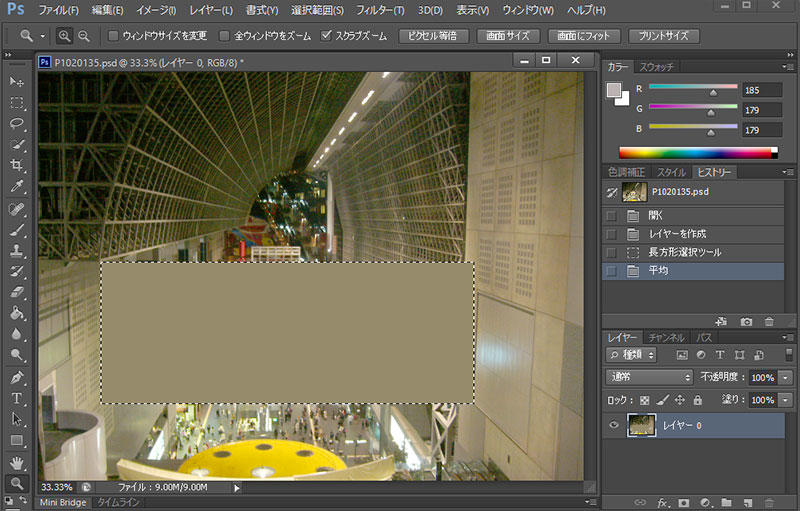Image resolution: width=800 pixels, height=511 pixels.
Task: Switch to the 色調補正 tab
Action: pos(627,172)
